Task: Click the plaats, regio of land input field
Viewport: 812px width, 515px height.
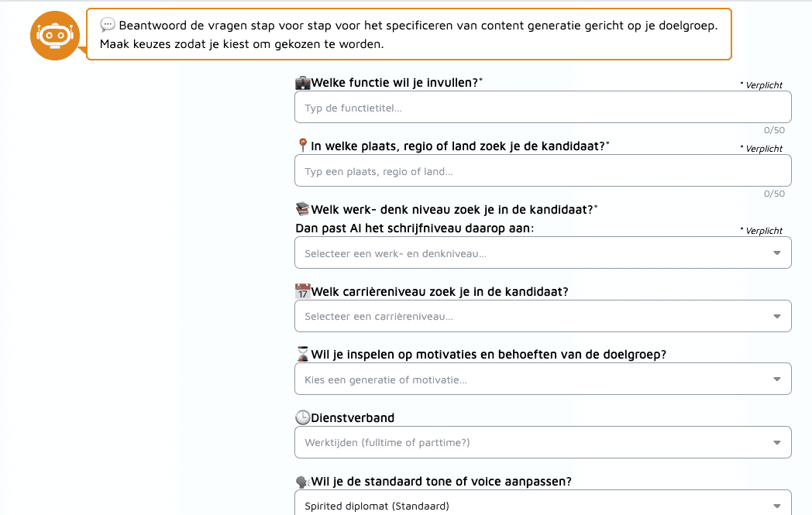Action: (x=542, y=170)
